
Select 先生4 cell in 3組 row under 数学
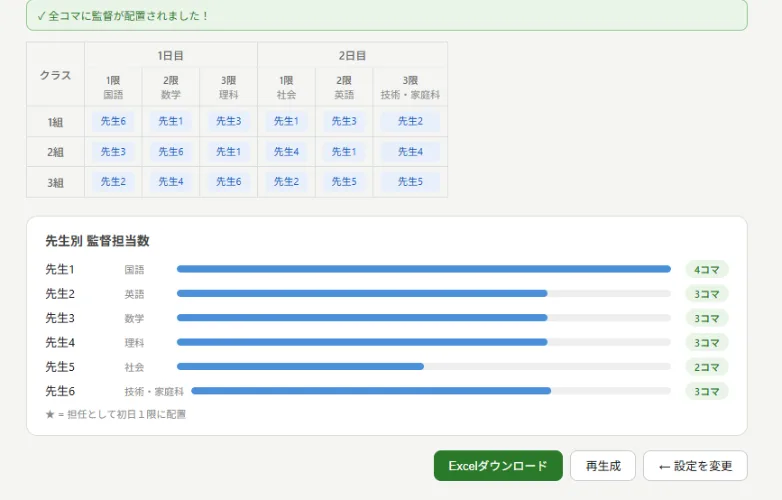click(x=171, y=182)
